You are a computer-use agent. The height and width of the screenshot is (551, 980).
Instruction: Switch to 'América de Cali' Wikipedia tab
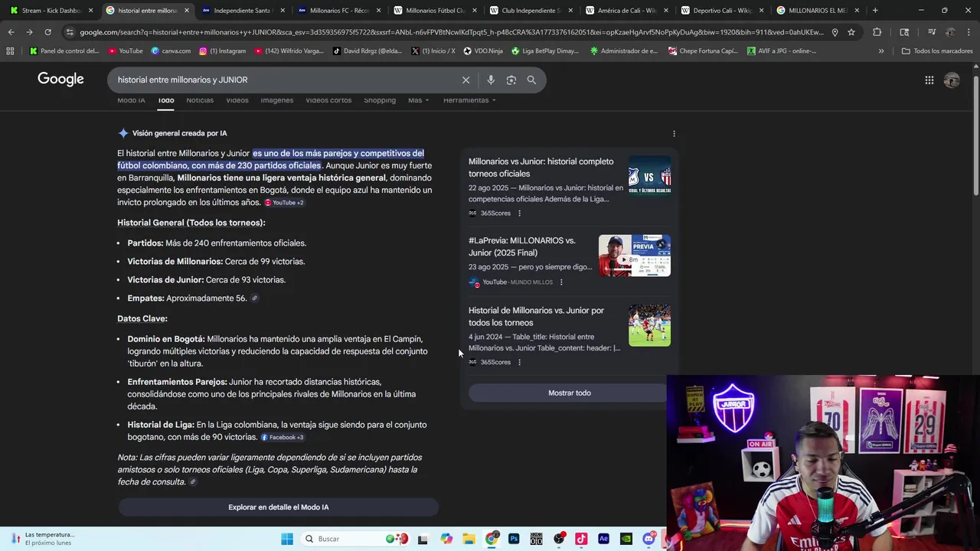point(627,10)
